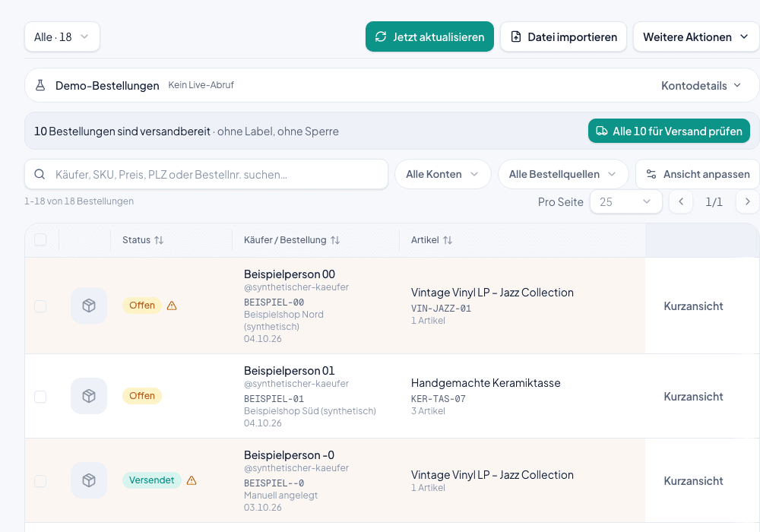Go to next page arrow

point(747,201)
